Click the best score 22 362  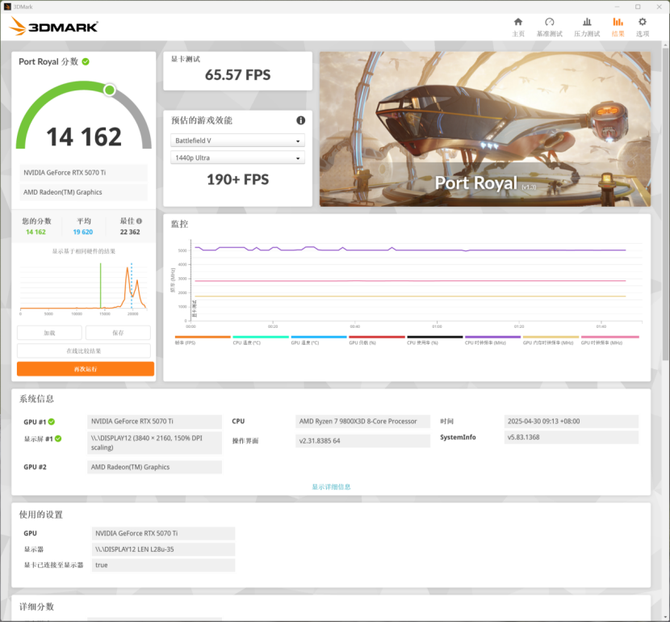pos(130,232)
